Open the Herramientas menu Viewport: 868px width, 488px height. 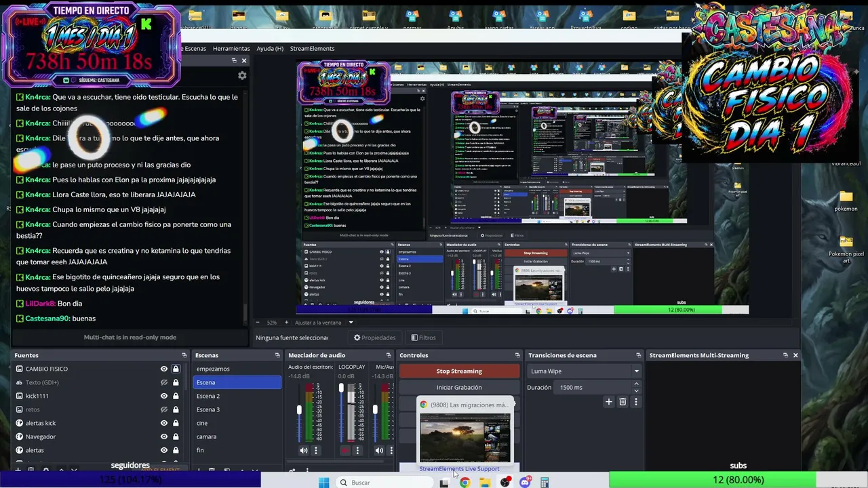[x=231, y=49]
